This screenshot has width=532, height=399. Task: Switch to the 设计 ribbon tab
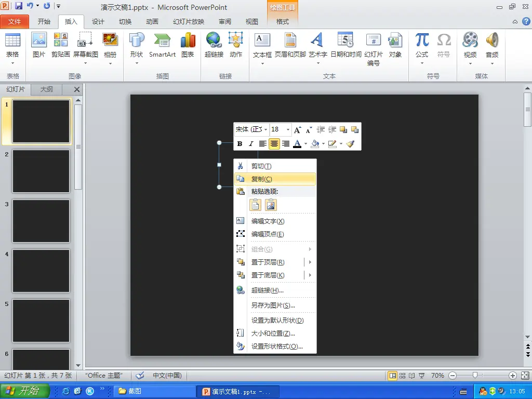pyautogui.click(x=98, y=22)
